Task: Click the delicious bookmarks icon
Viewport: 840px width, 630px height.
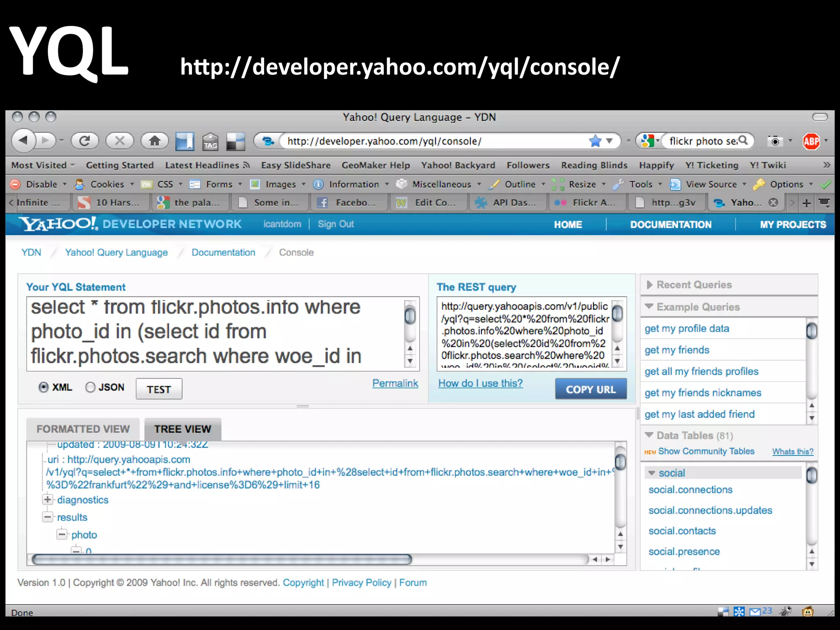Action: pyautogui.click(x=236, y=142)
